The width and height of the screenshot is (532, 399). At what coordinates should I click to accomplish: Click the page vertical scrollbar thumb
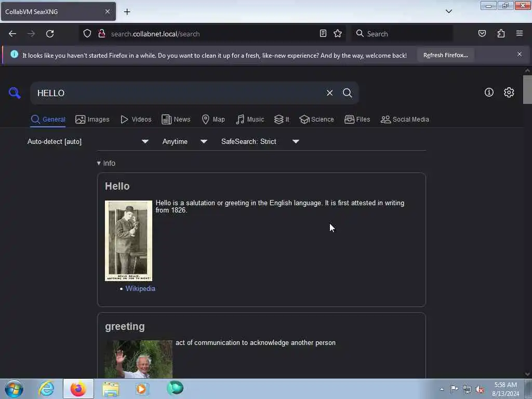(x=527, y=89)
